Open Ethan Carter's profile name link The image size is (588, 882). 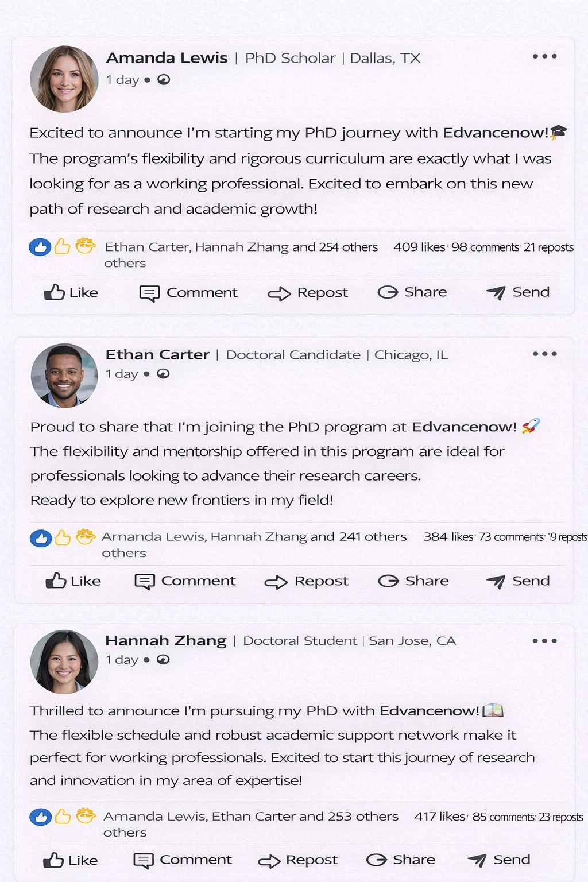[157, 355]
